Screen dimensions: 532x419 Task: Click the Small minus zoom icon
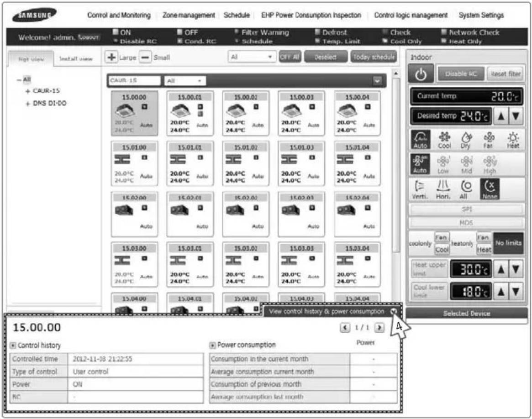145,57
